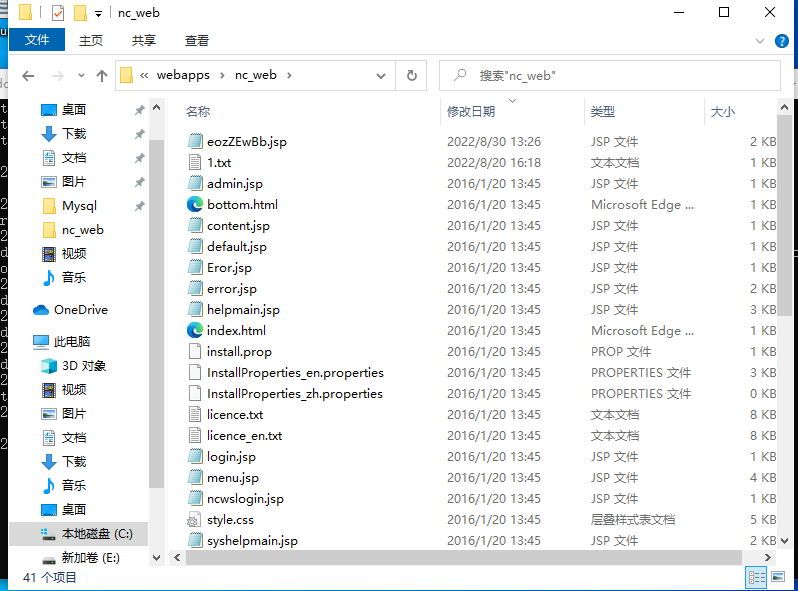
Task: Open the 共享 ribbon tab
Action: point(144,40)
